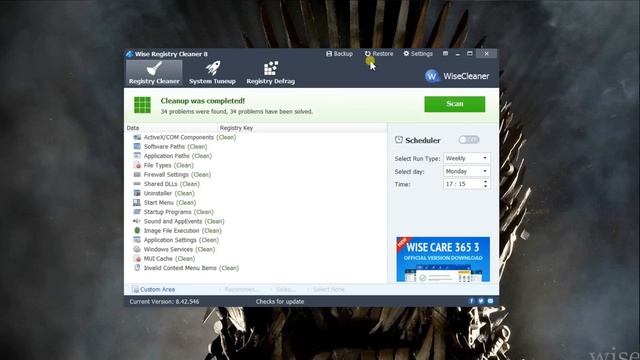This screenshot has height=360, width=640.
Task: Select the Sound and AppEvents text
Action: 173,222
